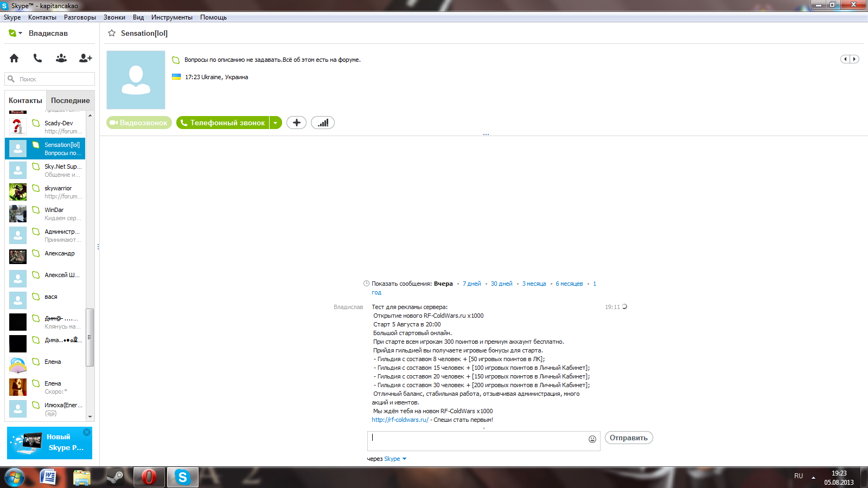Image resolution: width=868 pixels, height=488 pixels.
Task: Click the next arrow in profile header
Action: (854, 59)
